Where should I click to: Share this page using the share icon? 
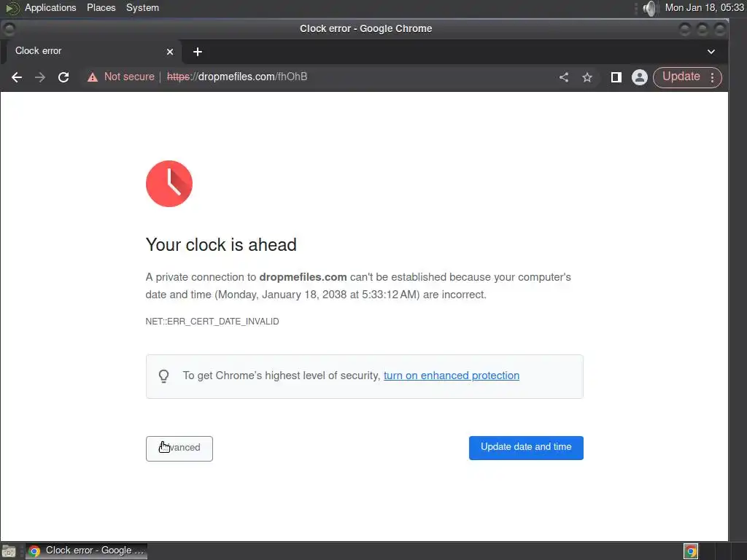[564, 77]
